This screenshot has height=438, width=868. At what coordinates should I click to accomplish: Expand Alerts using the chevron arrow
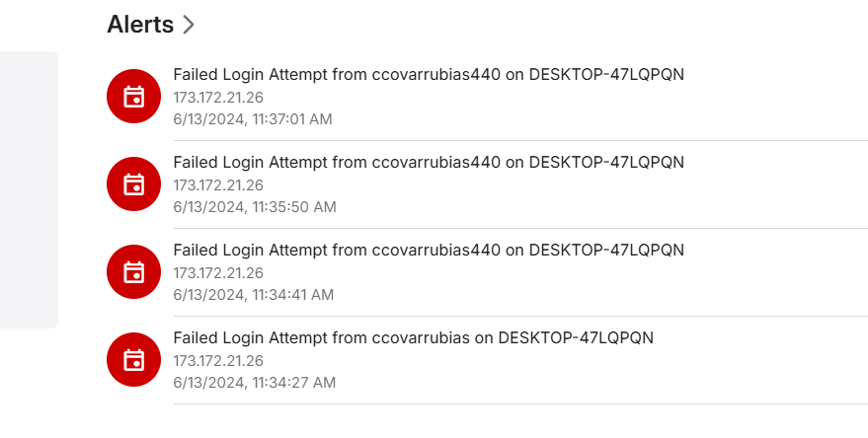tap(189, 25)
